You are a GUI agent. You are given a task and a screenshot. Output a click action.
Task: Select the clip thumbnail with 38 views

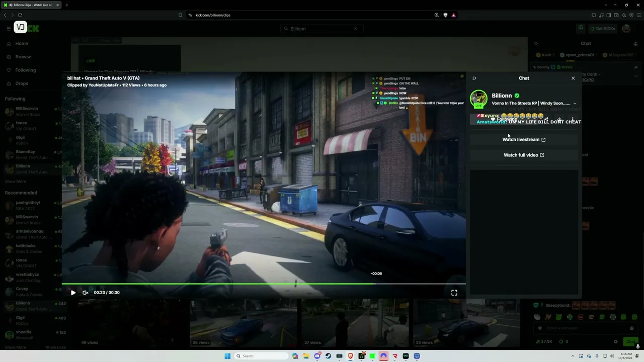(x=244, y=323)
